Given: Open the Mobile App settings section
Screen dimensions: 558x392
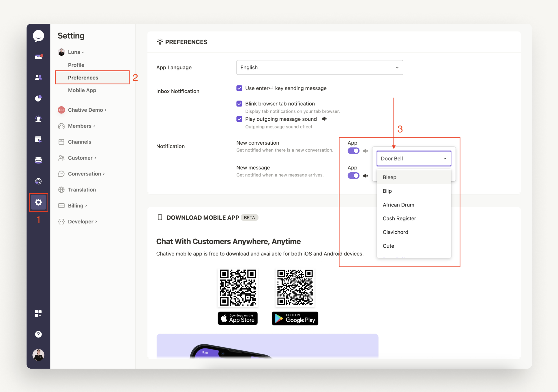Looking at the screenshot, I should tap(82, 90).
